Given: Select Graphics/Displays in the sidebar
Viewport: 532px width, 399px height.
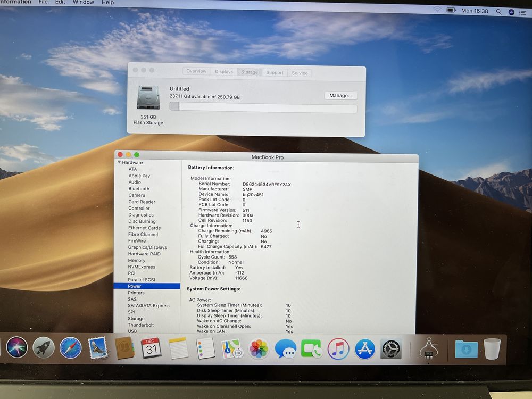Looking at the screenshot, I should tap(147, 247).
